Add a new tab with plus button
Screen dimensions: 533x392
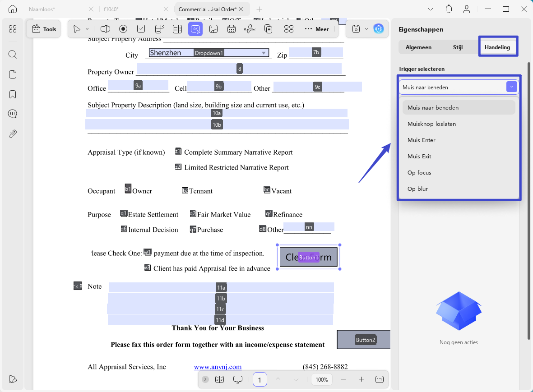259,9
